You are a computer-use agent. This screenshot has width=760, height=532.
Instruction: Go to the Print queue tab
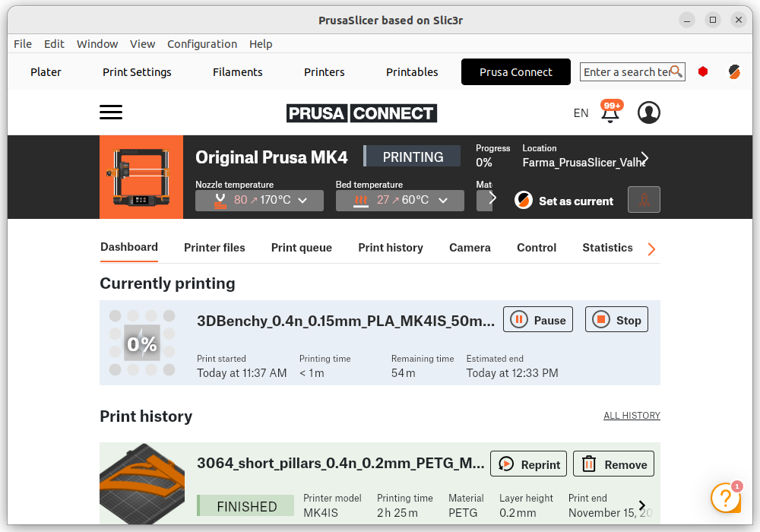coord(302,248)
